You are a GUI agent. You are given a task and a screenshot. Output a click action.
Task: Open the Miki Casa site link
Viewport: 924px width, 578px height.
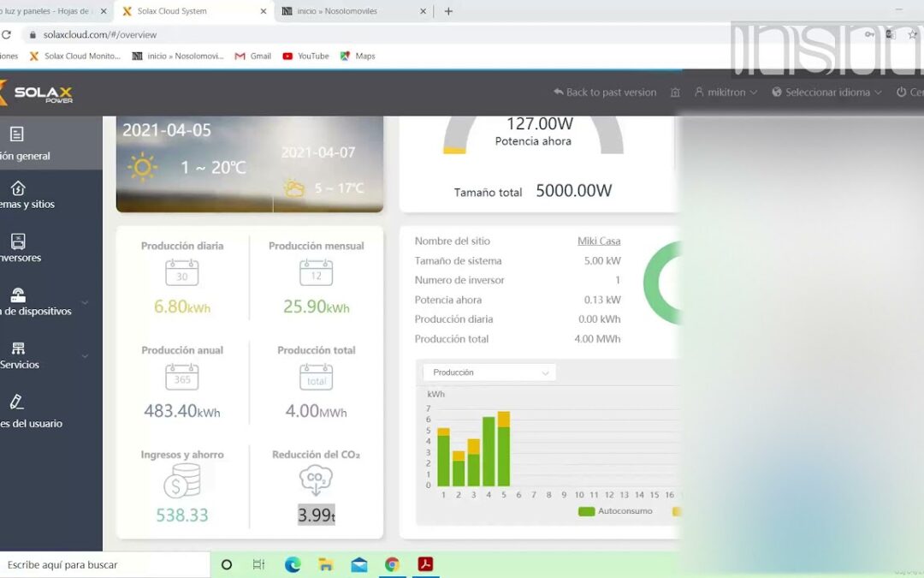pos(599,241)
